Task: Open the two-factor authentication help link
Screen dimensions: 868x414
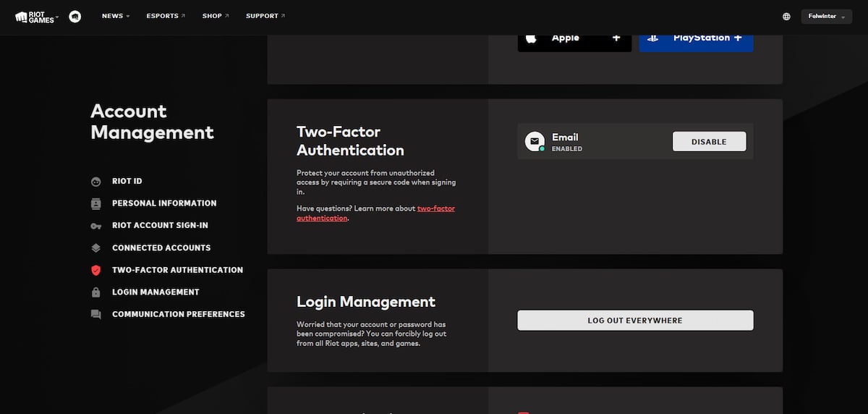Action: coord(376,213)
